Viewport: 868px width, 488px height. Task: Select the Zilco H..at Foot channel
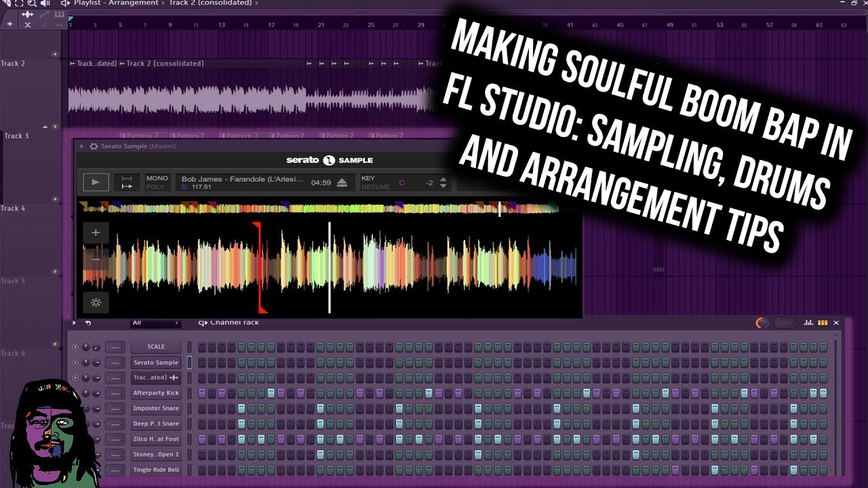[156, 439]
